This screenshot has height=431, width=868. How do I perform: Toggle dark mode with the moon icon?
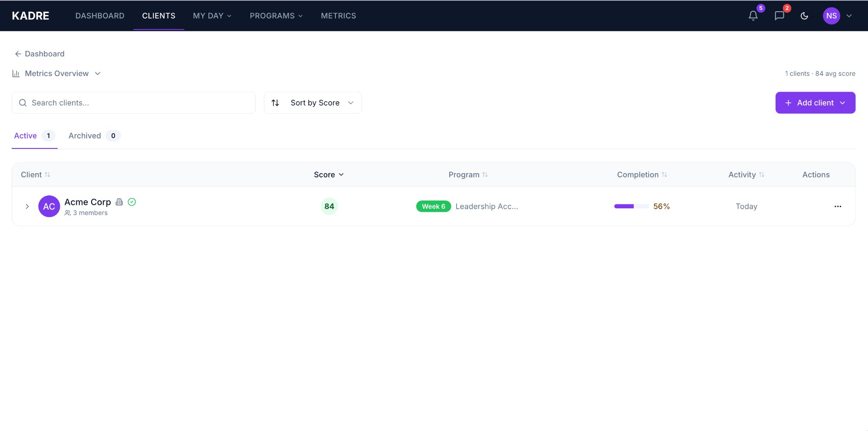click(804, 16)
